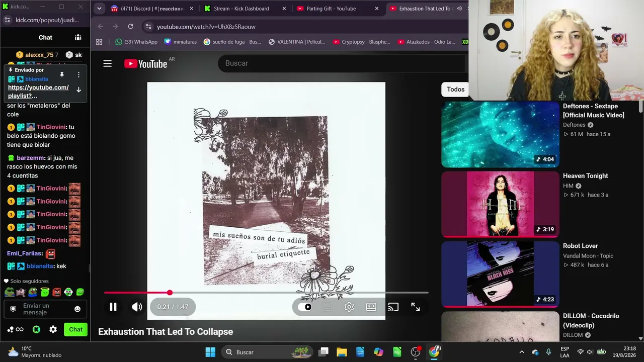Switch to theater mode in player
This screenshot has width=644, height=362.
point(371,307)
